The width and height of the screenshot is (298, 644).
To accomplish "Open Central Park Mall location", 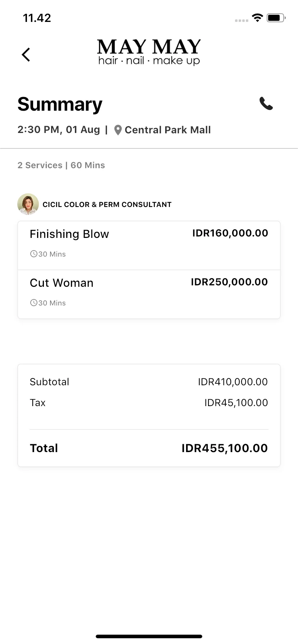I will tap(168, 130).
